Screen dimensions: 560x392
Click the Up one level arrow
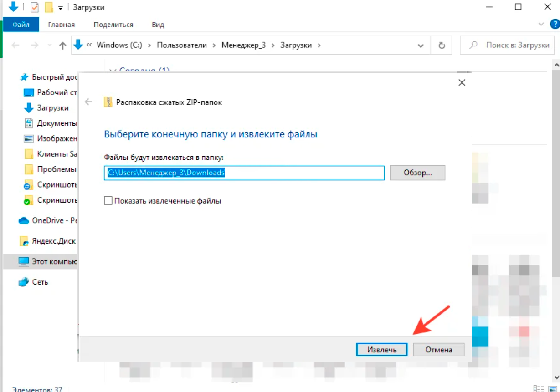63,46
